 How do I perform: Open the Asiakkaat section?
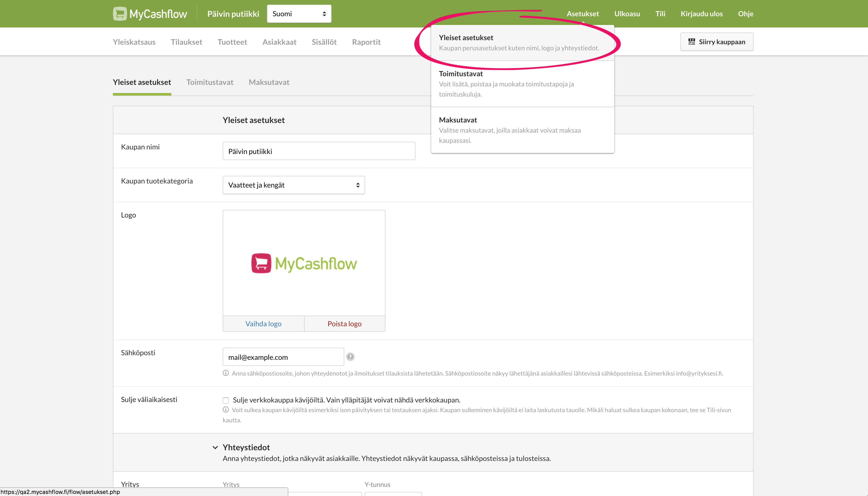coord(279,42)
